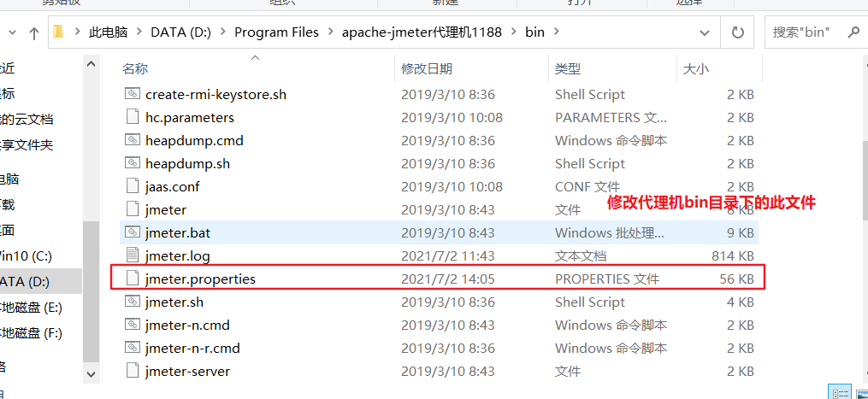Image resolution: width=868 pixels, height=399 pixels.
Task: Expand the chevron after 此电脑 breadcrumb
Action: [x=139, y=32]
